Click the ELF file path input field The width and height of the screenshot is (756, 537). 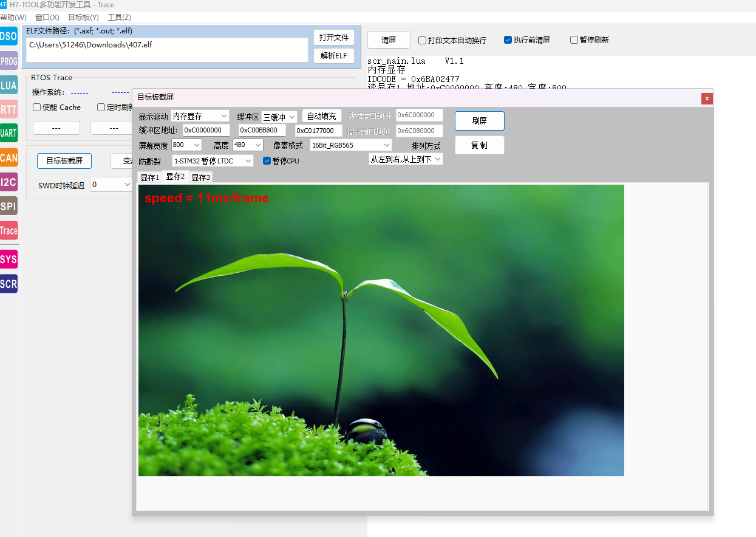pos(168,50)
